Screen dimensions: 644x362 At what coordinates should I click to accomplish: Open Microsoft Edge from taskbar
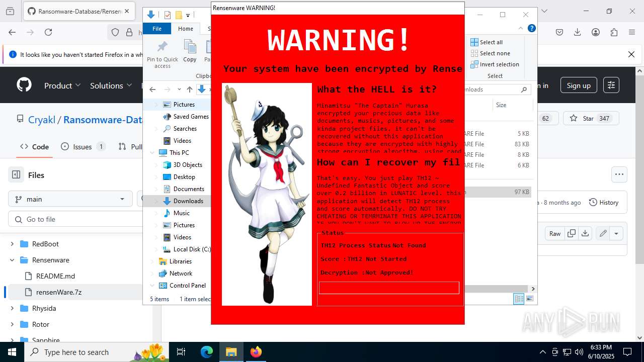point(207,352)
